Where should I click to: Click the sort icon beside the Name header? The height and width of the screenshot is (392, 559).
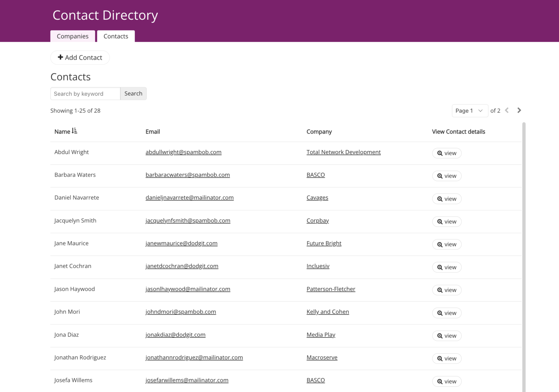tap(75, 131)
